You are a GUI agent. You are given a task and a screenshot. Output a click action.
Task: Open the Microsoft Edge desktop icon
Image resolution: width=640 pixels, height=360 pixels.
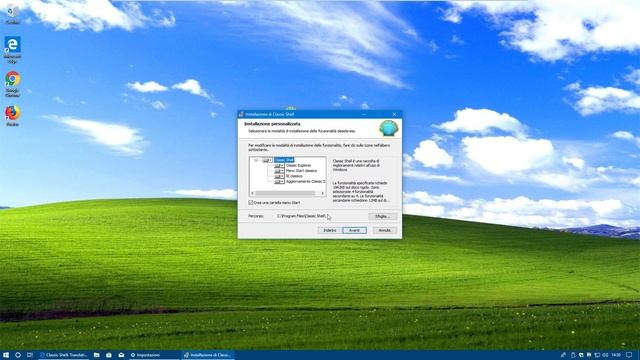tap(12, 49)
